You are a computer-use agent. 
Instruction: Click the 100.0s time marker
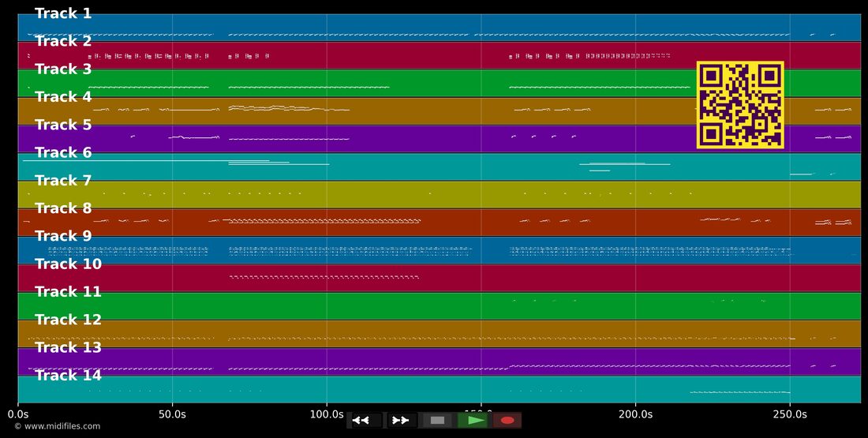click(327, 414)
